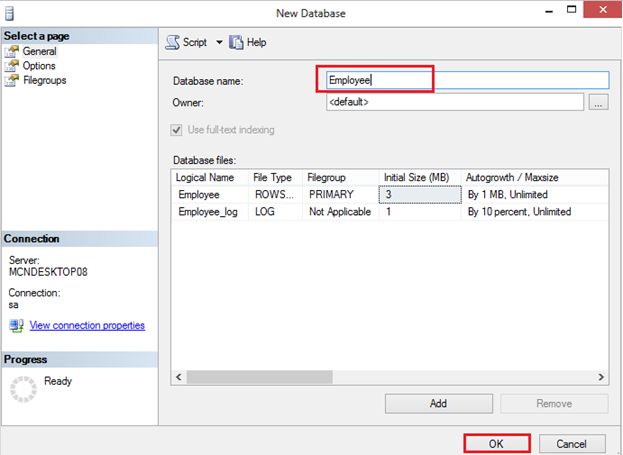Click the PRIMARY filegroup cell
The image size is (623, 455).
(x=341, y=195)
